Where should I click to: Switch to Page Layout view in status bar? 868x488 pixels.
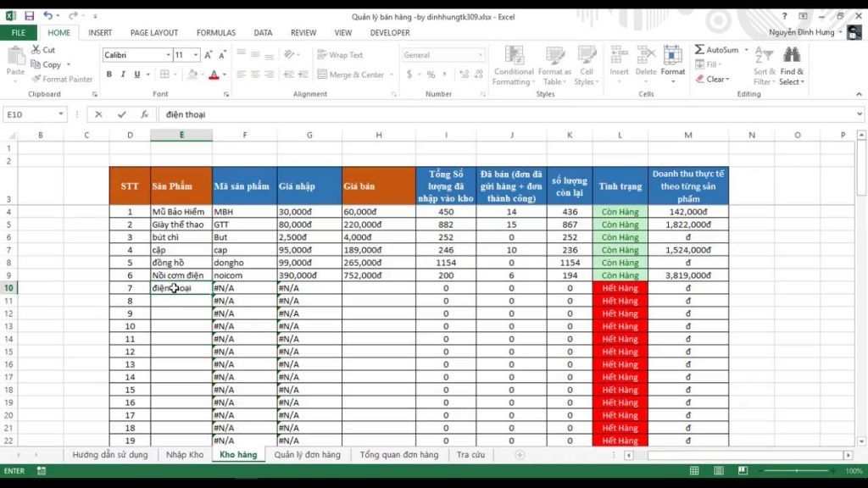(x=719, y=471)
